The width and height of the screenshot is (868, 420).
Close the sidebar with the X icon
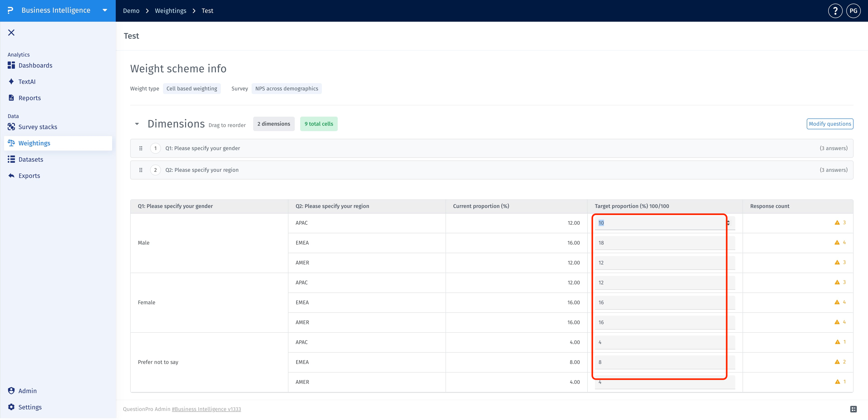click(x=11, y=32)
